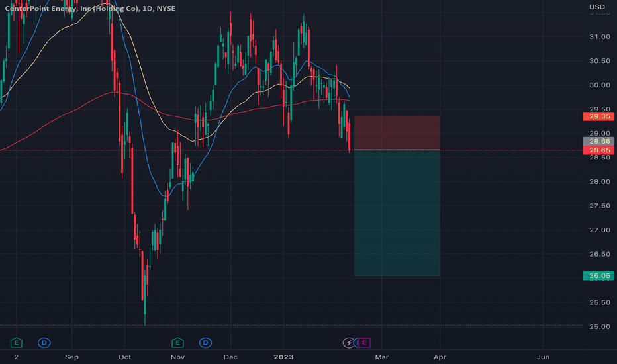Screen dimensions: 617x364
Task: Click the Mar label on time axis
Action: pos(382,357)
